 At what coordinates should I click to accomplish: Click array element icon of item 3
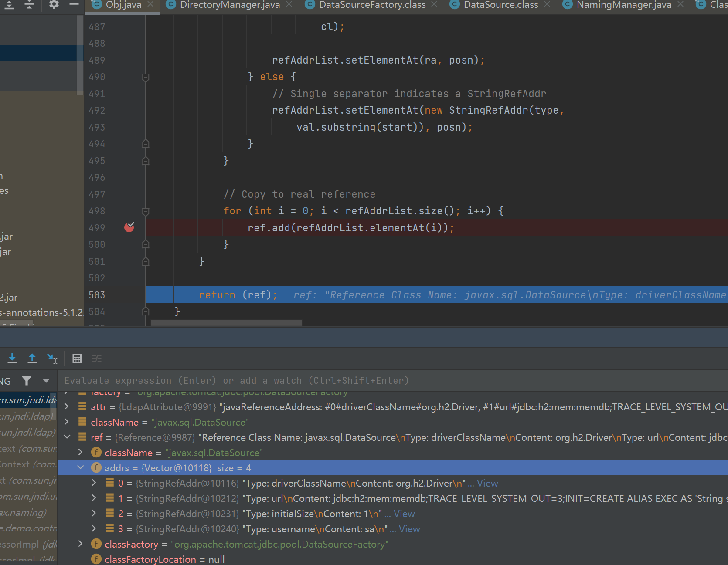click(x=110, y=528)
